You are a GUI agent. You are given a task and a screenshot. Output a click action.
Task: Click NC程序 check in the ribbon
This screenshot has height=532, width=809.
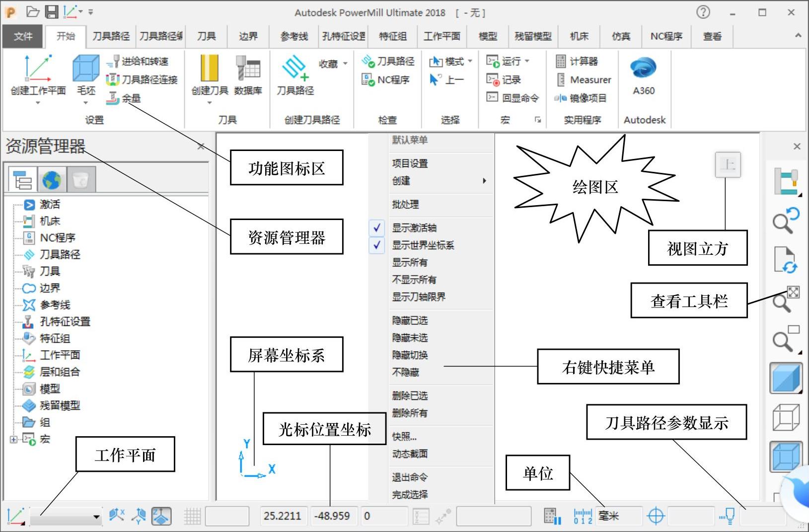point(385,79)
